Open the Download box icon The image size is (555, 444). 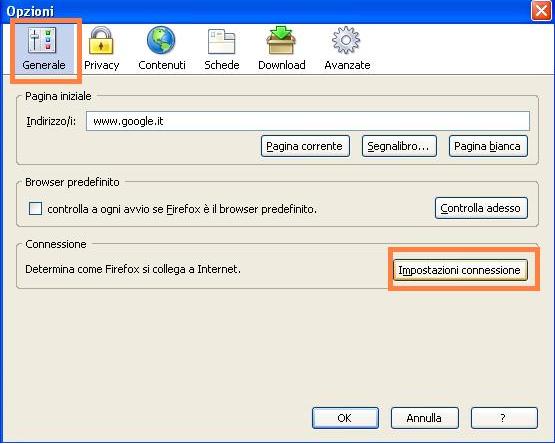pos(281,40)
